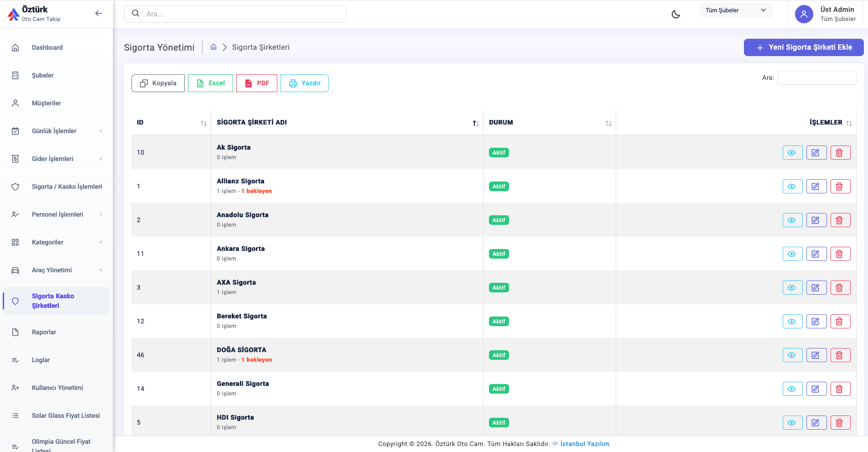
Task: Click the home breadcrumb icon
Action: click(x=213, y=47)
